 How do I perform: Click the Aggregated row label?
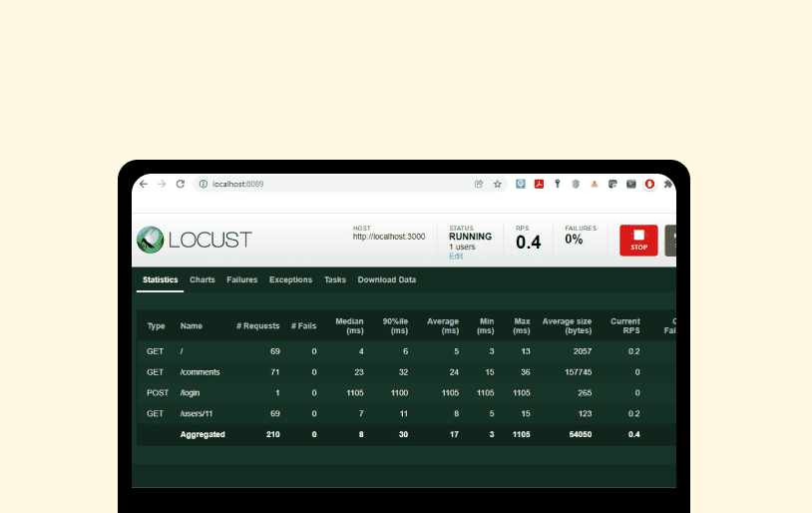point(203,434)
